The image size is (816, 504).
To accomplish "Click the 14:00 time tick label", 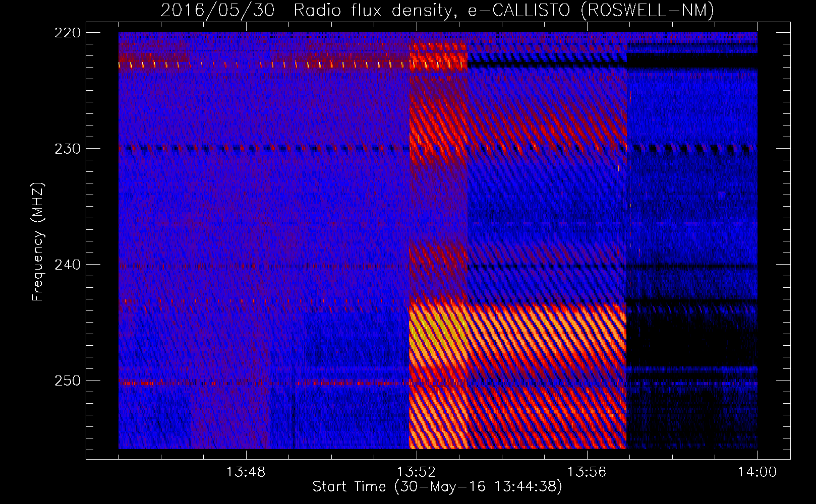I will [757, 472].
